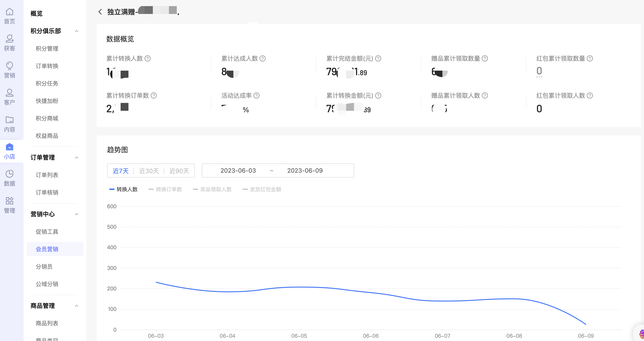Select the 近7天 range tab
644x341 pixels.
pos(121,171)
